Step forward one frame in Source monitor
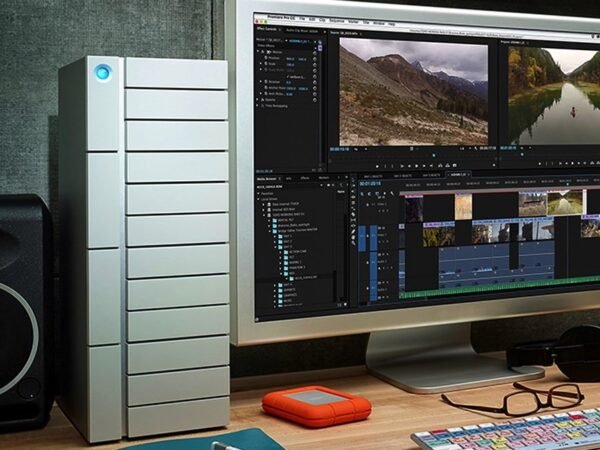 (424, 166)
